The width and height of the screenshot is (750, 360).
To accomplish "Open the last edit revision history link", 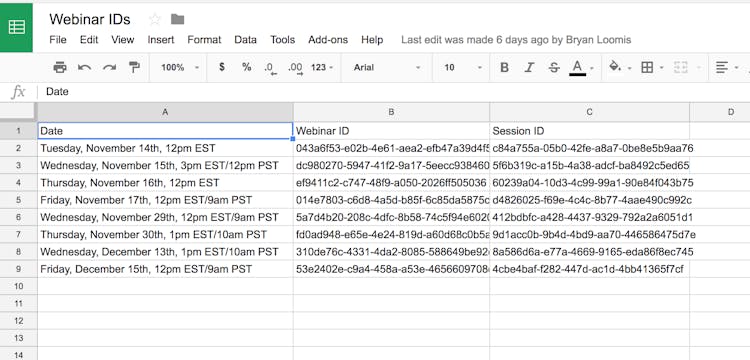I will pyautogui.click(x=516, y=40).
